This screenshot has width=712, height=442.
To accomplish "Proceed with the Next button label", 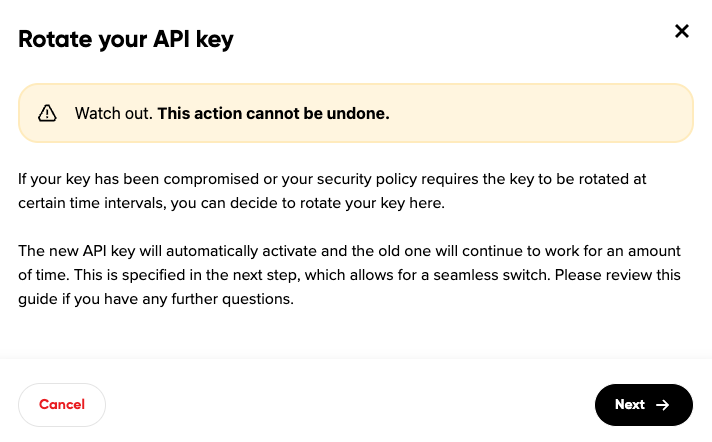I will tap(630, 405).
